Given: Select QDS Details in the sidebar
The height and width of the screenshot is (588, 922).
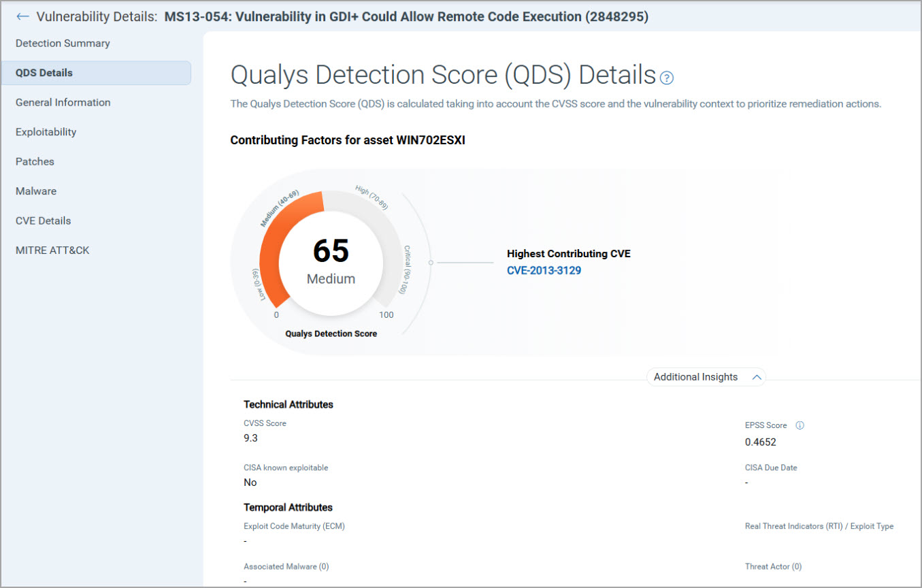Looking at the screenshot, I should pos(96,73).
